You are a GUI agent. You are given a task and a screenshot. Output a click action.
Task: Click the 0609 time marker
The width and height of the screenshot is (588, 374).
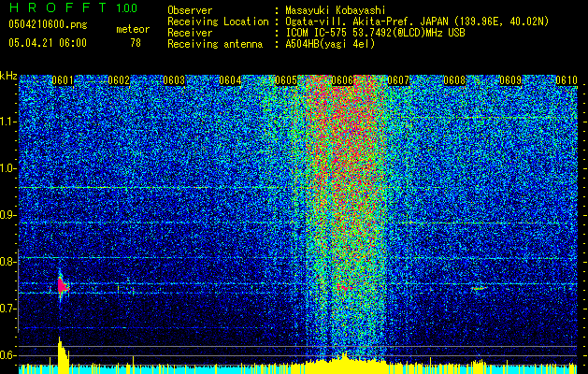click(x=510, y=80)
